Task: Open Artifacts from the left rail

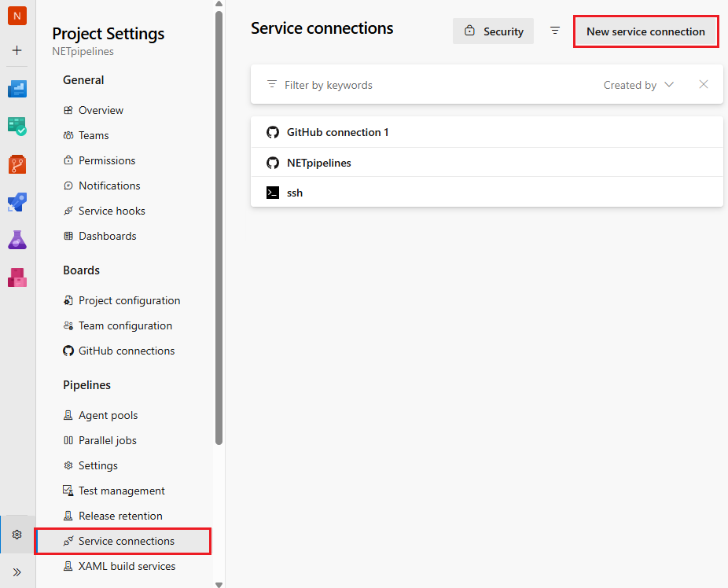Action: (x=17, y=277)
